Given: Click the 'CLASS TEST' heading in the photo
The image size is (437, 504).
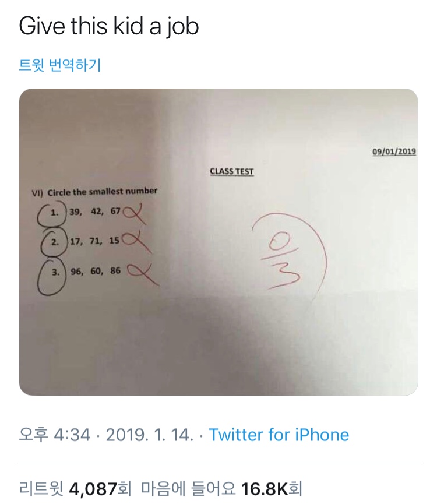Looking at the screenshot, I should (x=231, y=171).
